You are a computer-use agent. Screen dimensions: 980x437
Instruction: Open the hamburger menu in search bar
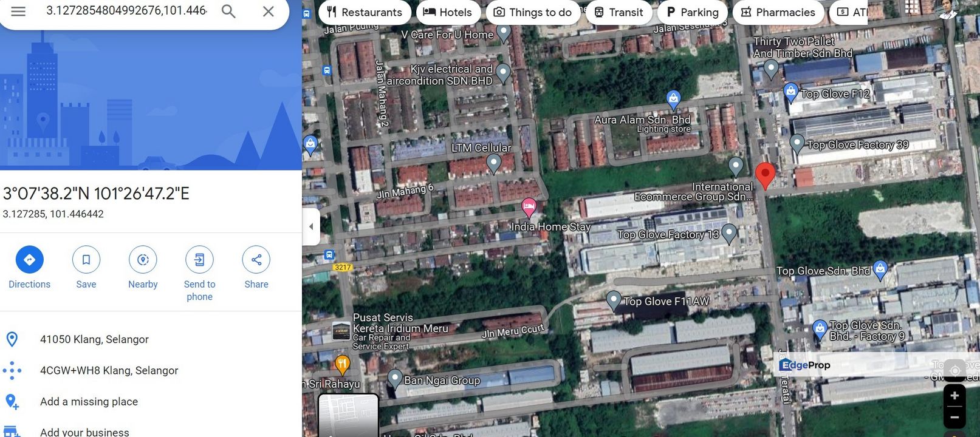[18, 11]
